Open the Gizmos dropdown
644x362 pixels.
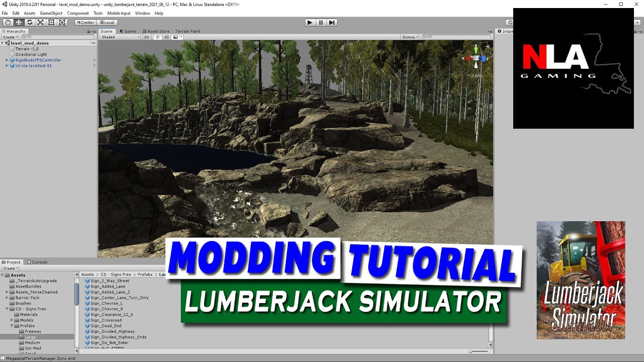click(x=410, y=37)
